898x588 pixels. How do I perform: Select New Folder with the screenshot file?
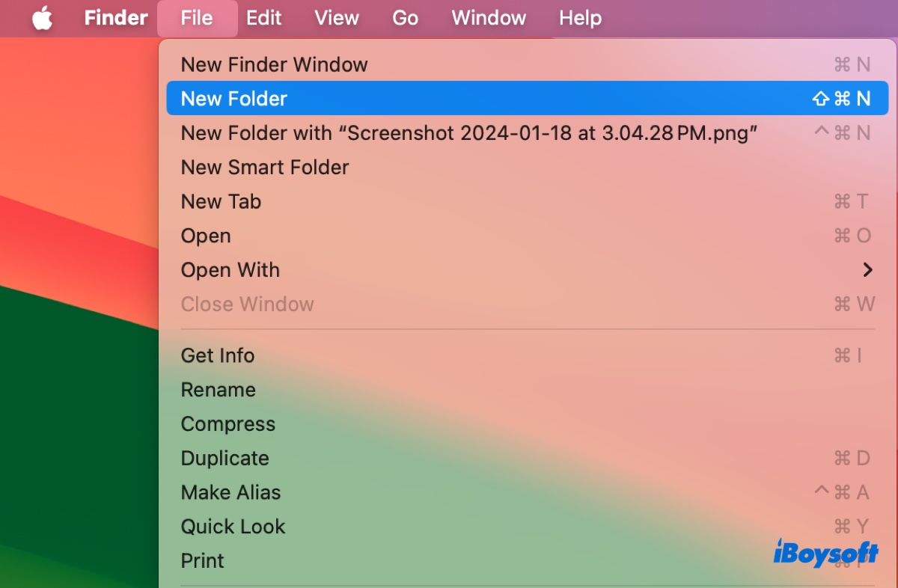click(374, 132)
